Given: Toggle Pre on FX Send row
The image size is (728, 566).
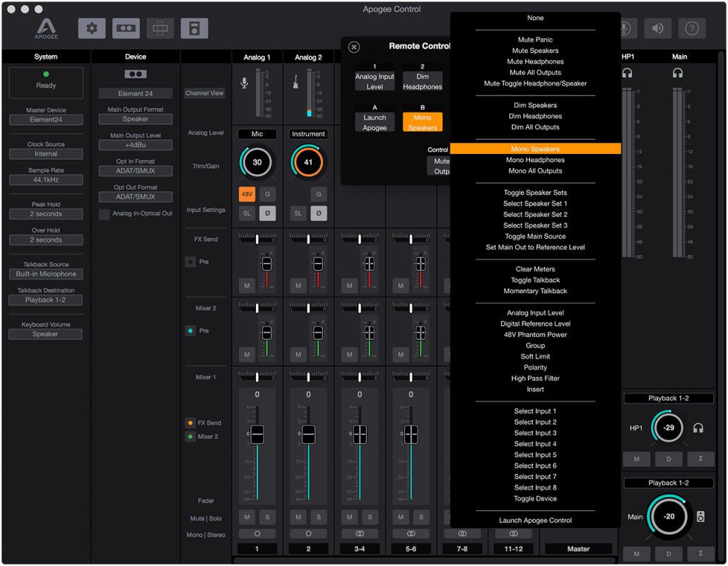Looking at the screenshot, I should coord(190,262).
